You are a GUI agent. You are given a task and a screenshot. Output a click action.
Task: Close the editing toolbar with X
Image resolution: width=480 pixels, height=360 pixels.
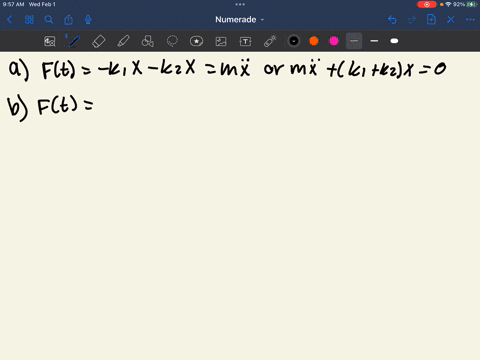(451, 20)
